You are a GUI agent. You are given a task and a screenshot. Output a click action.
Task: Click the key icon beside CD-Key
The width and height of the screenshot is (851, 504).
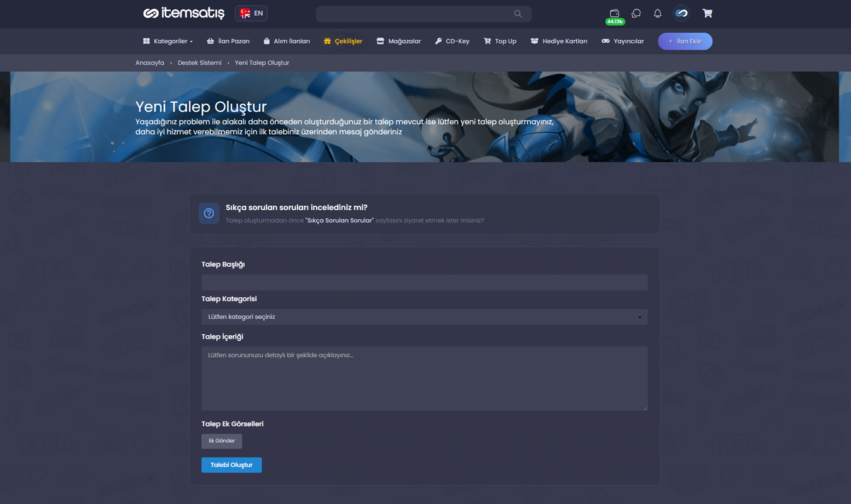tap(438, 41)
